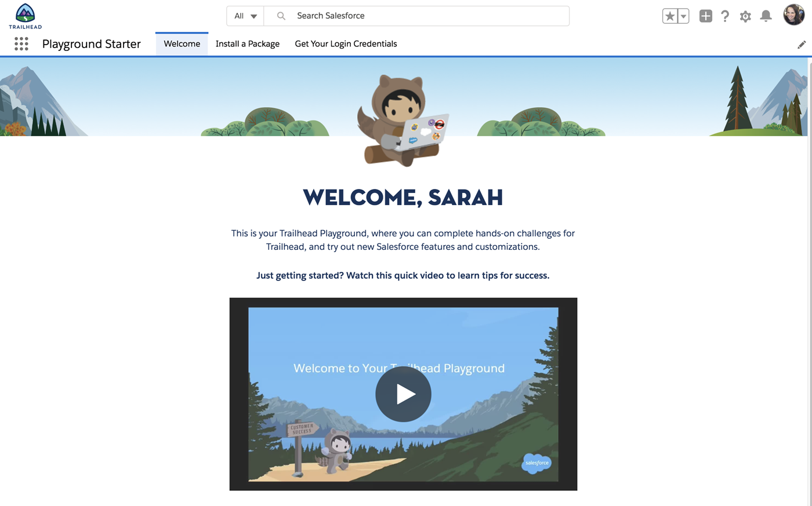This screenshot has height=506, width=812.
Task: Expand the All search scope dropdown
Action: [245, 16]
